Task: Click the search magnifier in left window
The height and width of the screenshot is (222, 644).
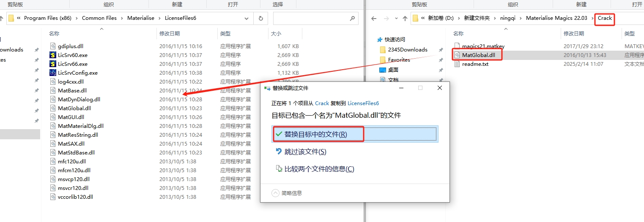Action: (x=353, y=19)
